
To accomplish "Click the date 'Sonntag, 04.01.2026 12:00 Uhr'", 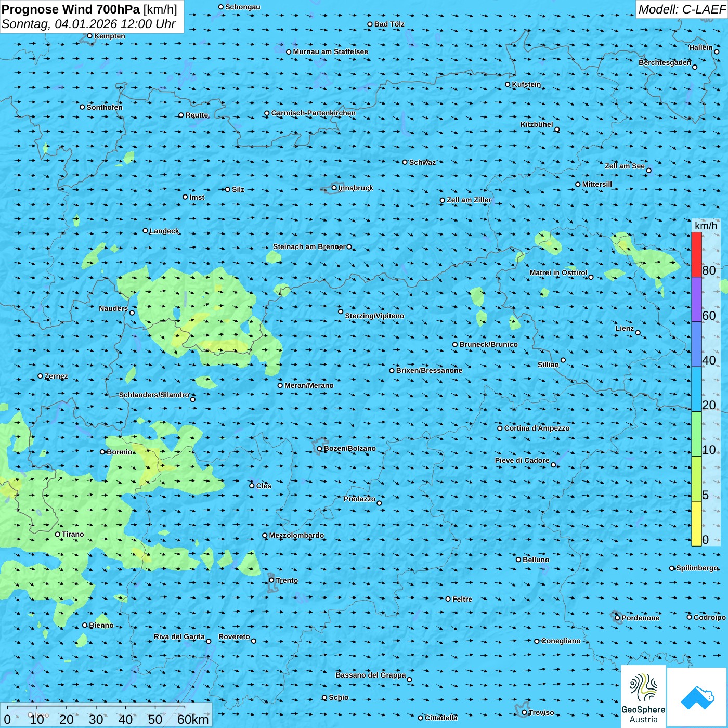I will point(88,24).
